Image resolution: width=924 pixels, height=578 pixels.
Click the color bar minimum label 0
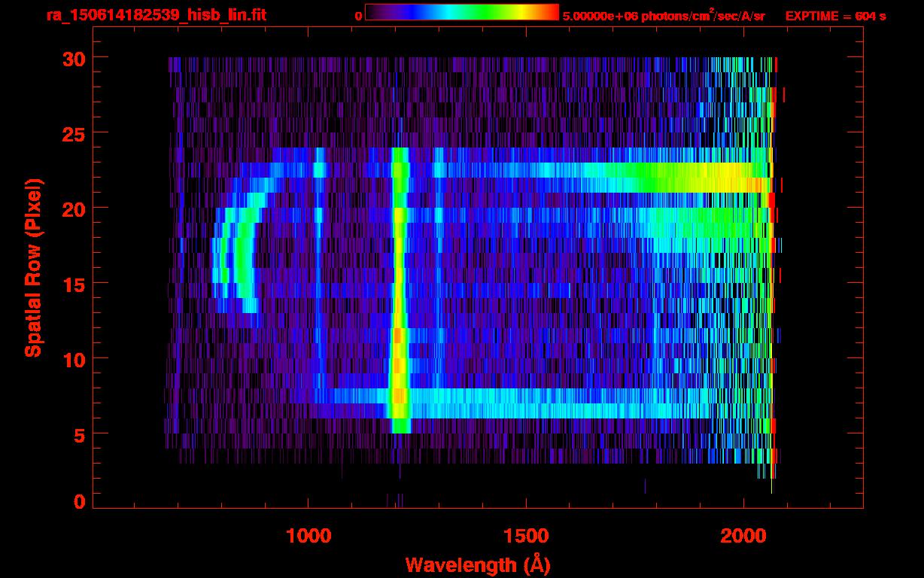pyautogui.click(x=358, y=16)
